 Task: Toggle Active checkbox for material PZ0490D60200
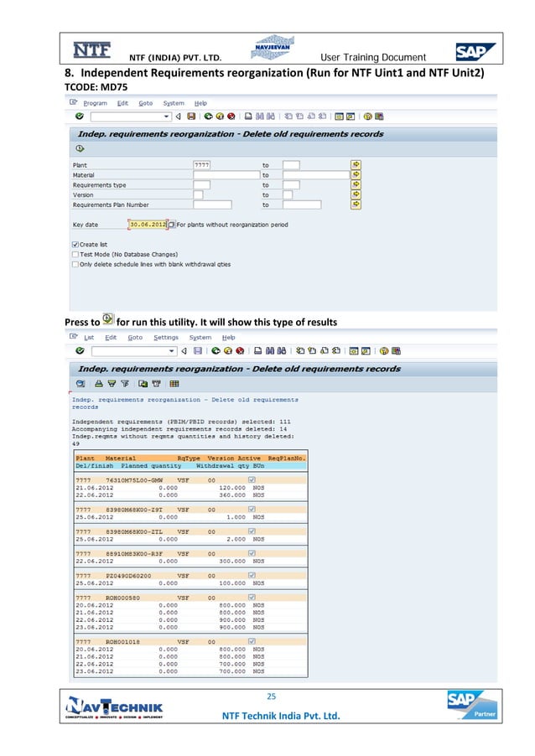(x=252, y=575)
